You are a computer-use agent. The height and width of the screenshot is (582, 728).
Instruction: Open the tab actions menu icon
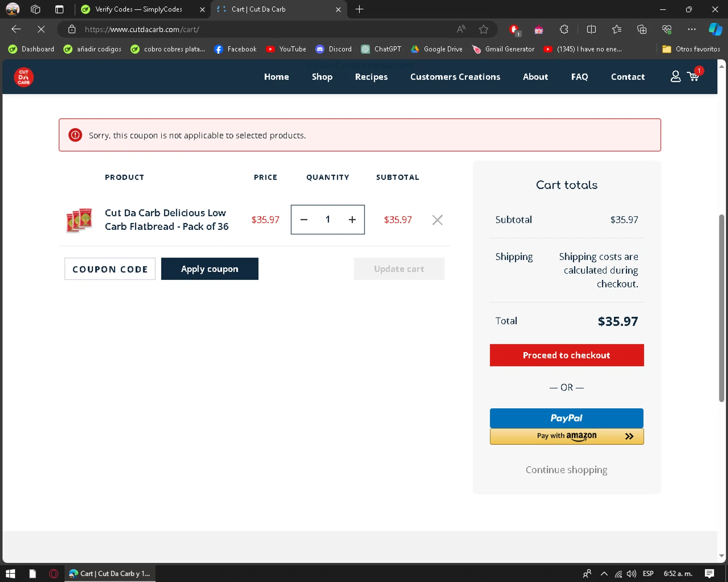coord(59,9)
